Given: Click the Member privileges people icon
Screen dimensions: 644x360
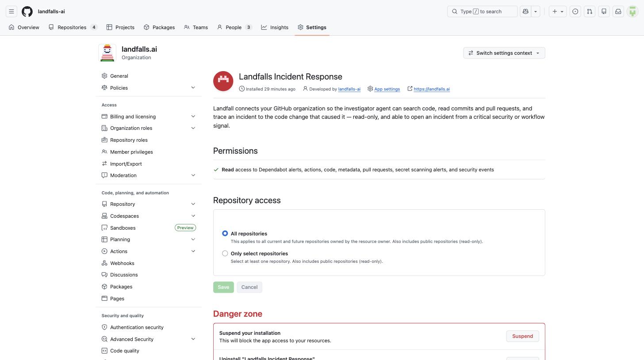Looking at the screenshot, I should click(x=104, y=152).
